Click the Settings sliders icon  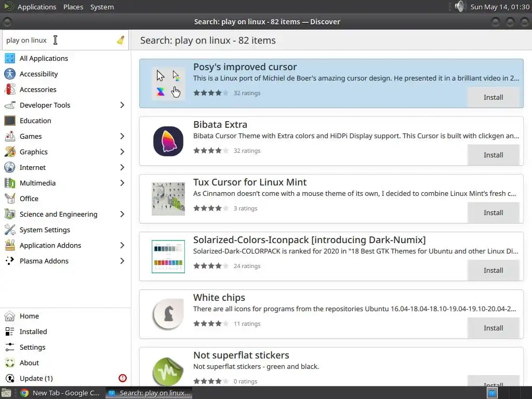coord(10,347)
